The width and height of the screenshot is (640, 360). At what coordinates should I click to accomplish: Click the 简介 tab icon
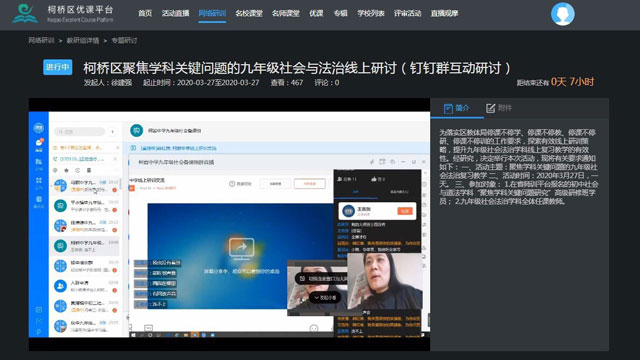pos(448,109)
